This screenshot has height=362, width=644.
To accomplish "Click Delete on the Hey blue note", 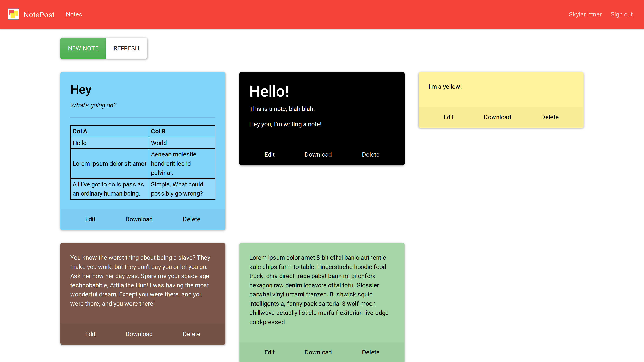I will pos(191,219).
